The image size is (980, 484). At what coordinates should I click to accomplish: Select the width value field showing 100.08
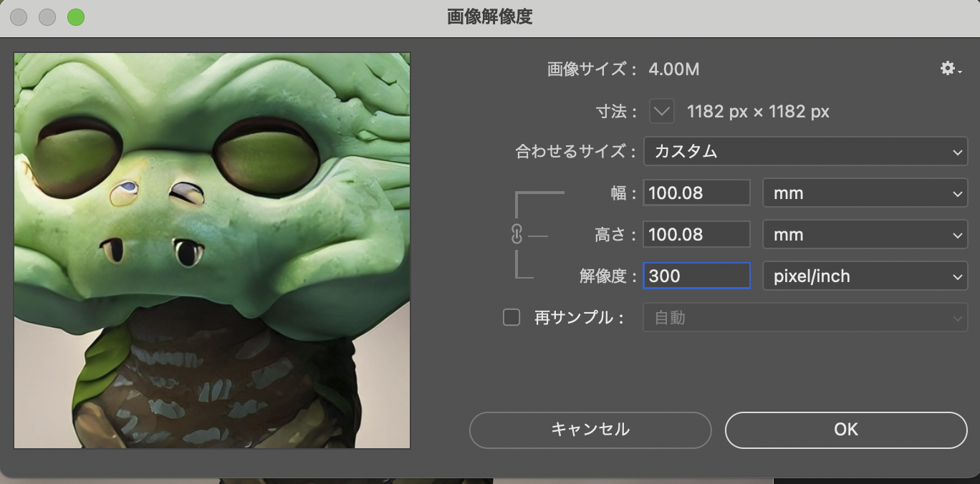pos(696,193)
